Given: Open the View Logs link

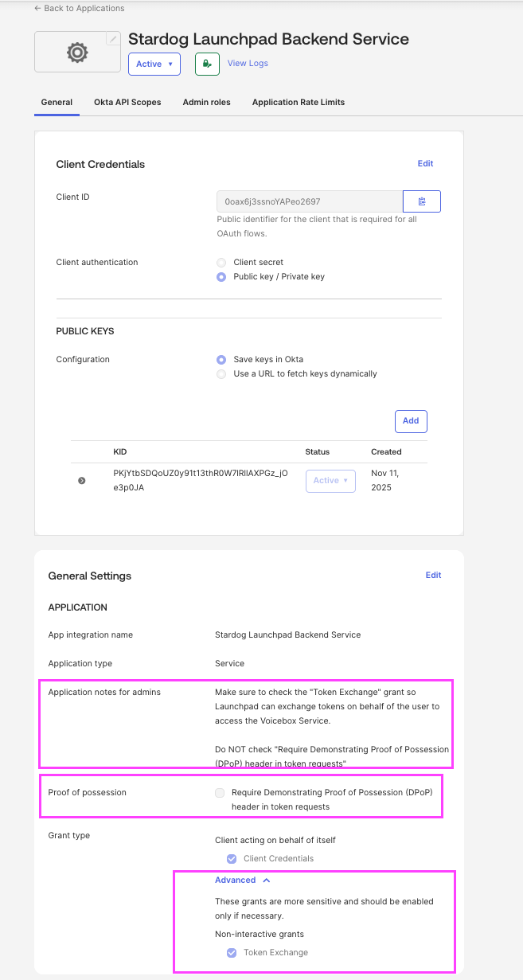Looking at the screenshot, I should 248,63.
